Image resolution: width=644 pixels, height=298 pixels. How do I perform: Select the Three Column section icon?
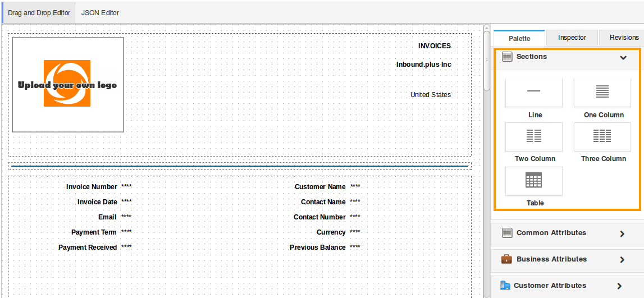point(602,136)
